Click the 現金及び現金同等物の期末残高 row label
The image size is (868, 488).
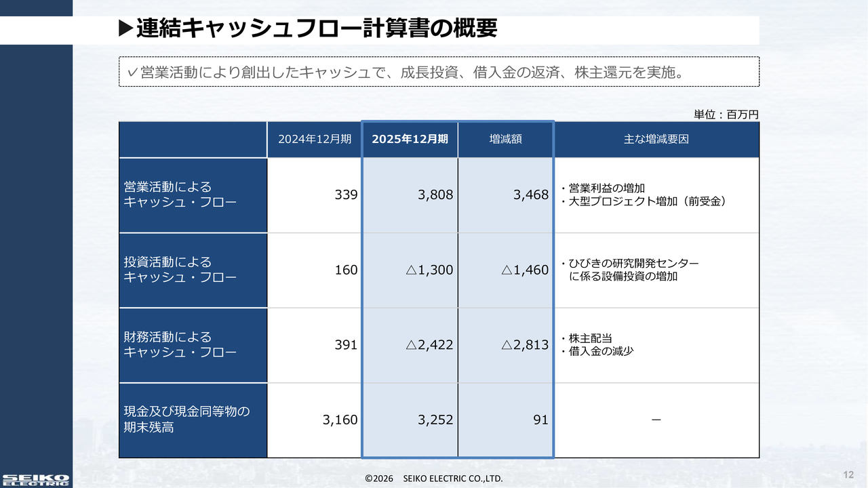tap(186, 420)
